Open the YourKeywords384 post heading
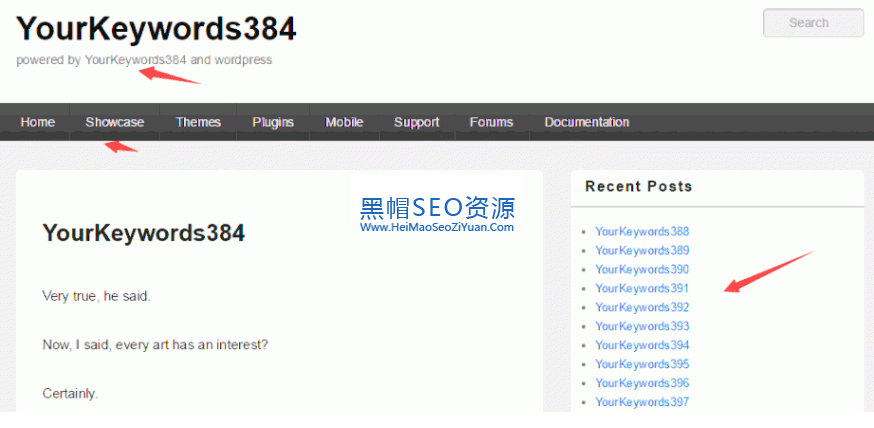Screen dimensions: 874x428 (143, 233)
